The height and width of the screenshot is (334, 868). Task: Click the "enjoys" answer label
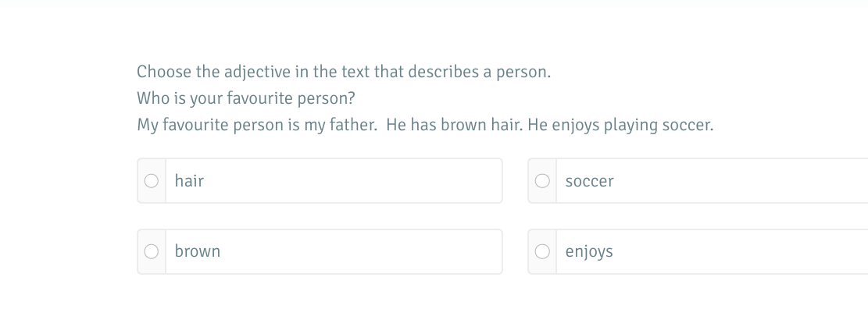pos(589,251)
